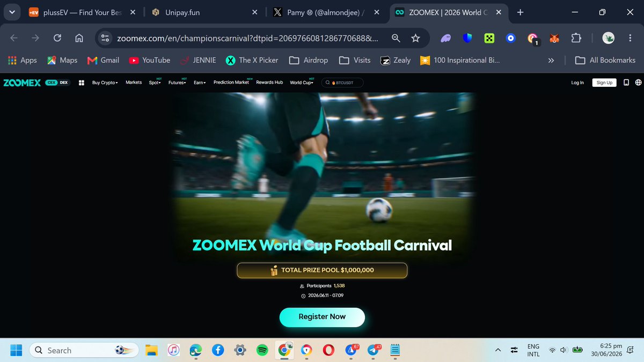
Task: Click Log In on ZOOMEX
Action: click(x=577, y=83)
